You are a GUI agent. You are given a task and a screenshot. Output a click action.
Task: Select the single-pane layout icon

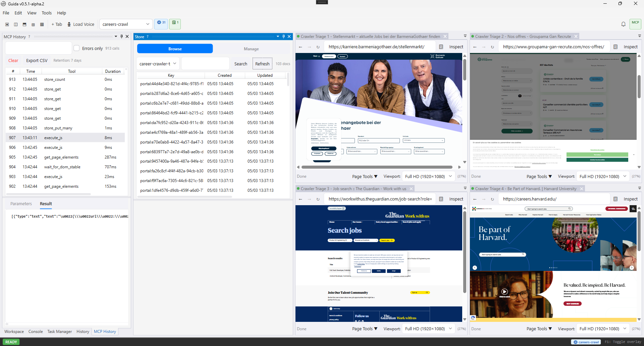[7, 24]
